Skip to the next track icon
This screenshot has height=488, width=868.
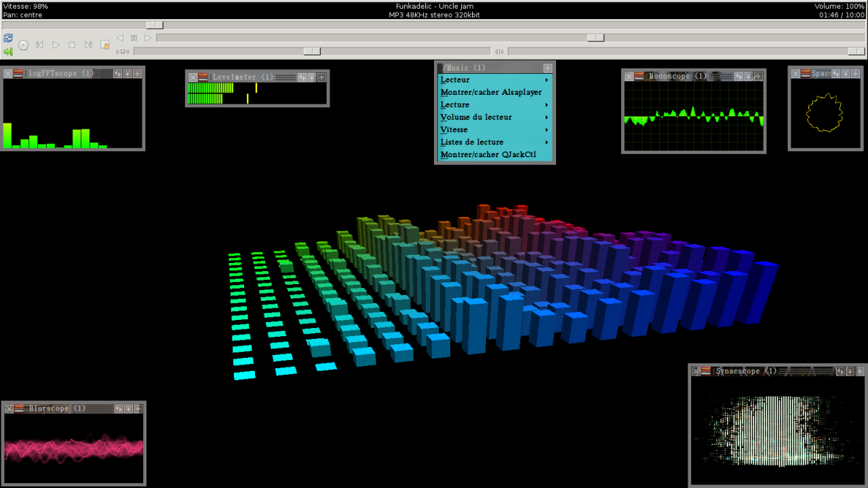point(87,45)
